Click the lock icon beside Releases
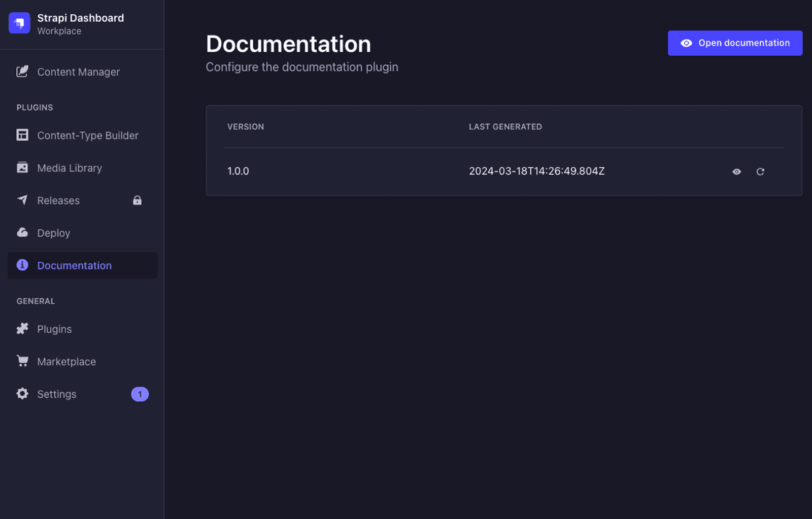The width and height of the screenshot is (812, 519). 137,200
